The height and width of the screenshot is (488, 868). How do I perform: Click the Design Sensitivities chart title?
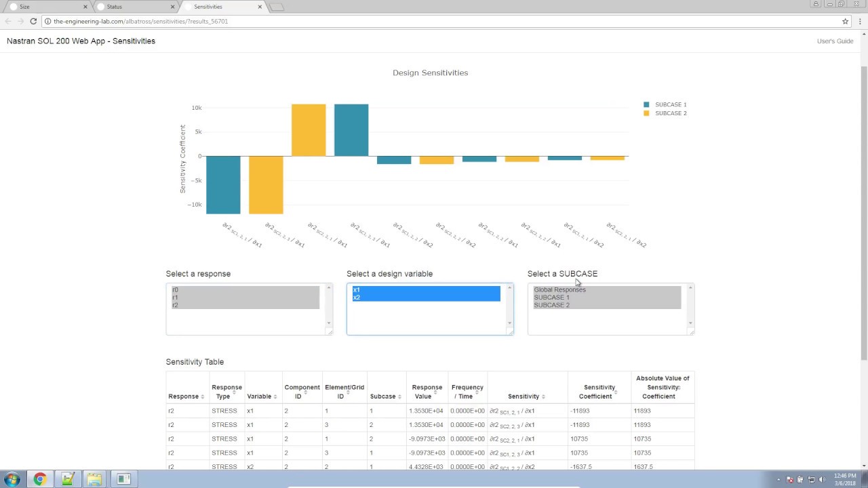[x=430, y=73]
